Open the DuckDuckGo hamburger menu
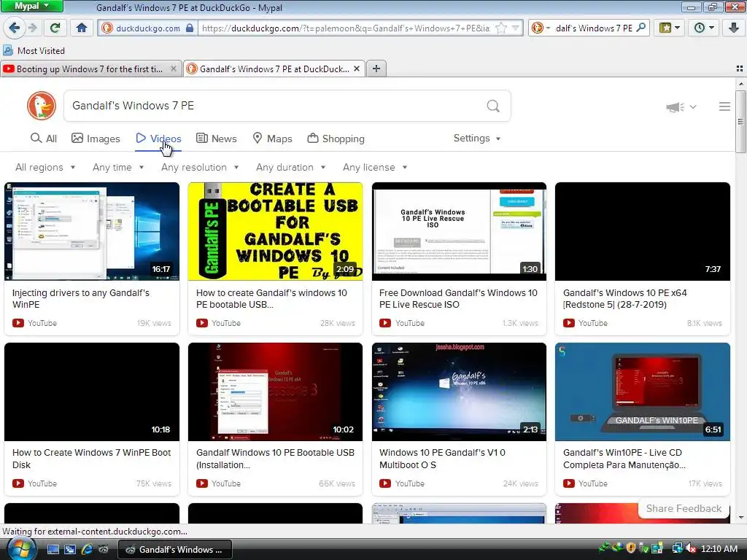This screenshot has width=747, height=560. click(x=724, y=106)
